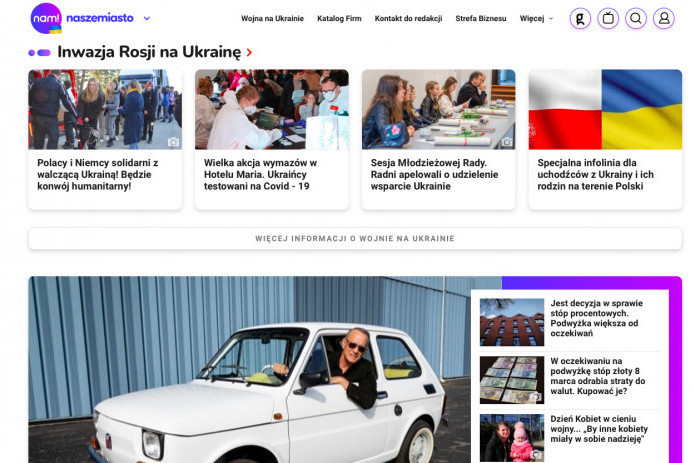The image size is (694, 463).
Task: Click Więcej informacji o wojnie na Ukrainie button
Action: pos(355,239)
